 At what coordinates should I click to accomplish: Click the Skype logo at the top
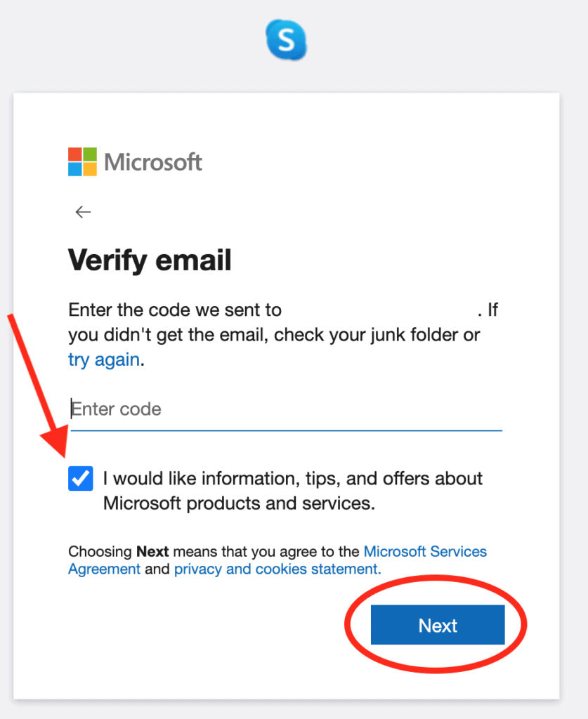pos(287,39)
